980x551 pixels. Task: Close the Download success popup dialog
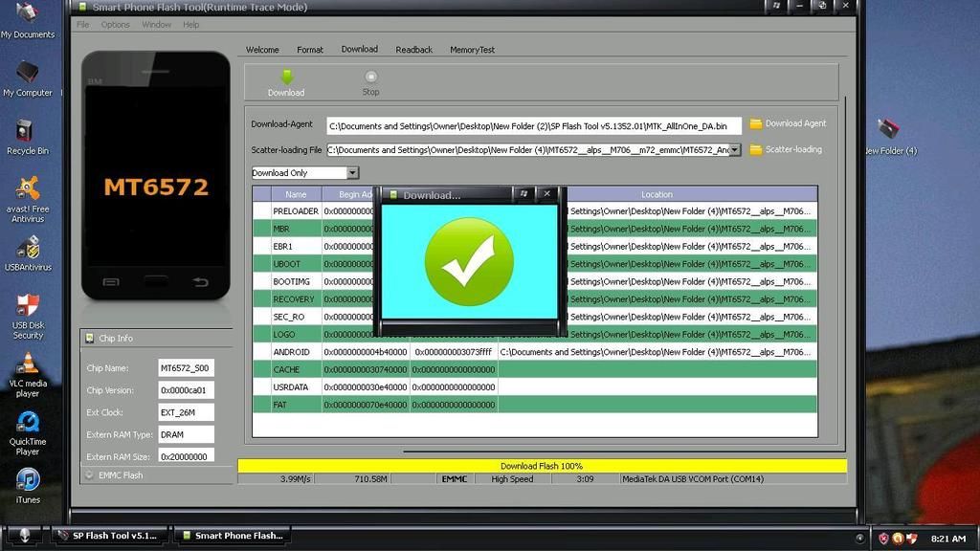(546, 194)
